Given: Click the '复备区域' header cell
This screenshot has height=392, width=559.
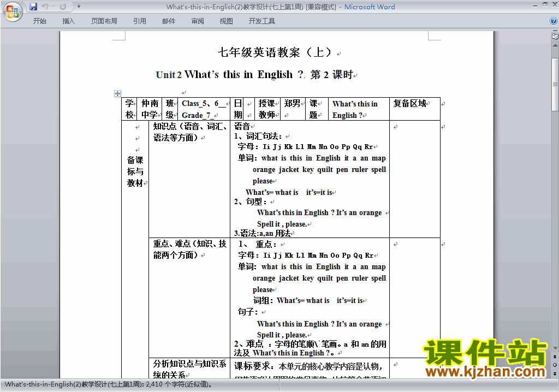Looking at the screenshot, I should [x=415, y=109].
